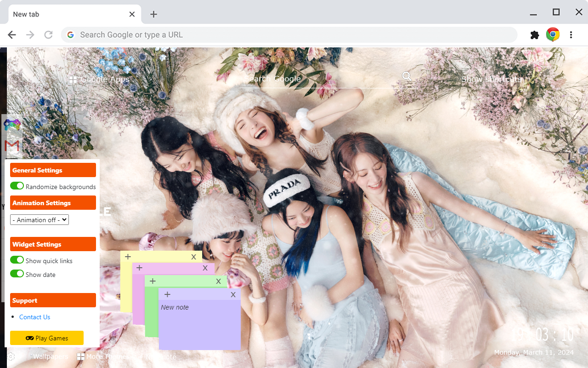The image size is (588, 368).
Task: Close the purple sticky note
Action: pos(233,295)
